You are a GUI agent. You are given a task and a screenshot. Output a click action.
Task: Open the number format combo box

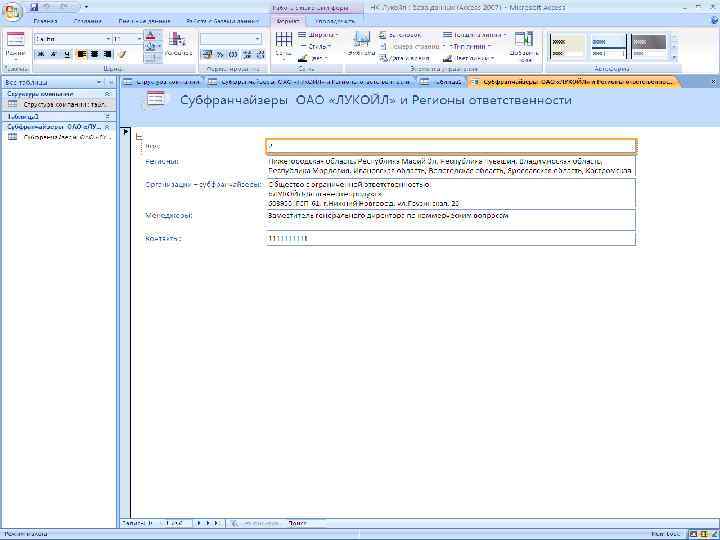click(x=231, y=39)
